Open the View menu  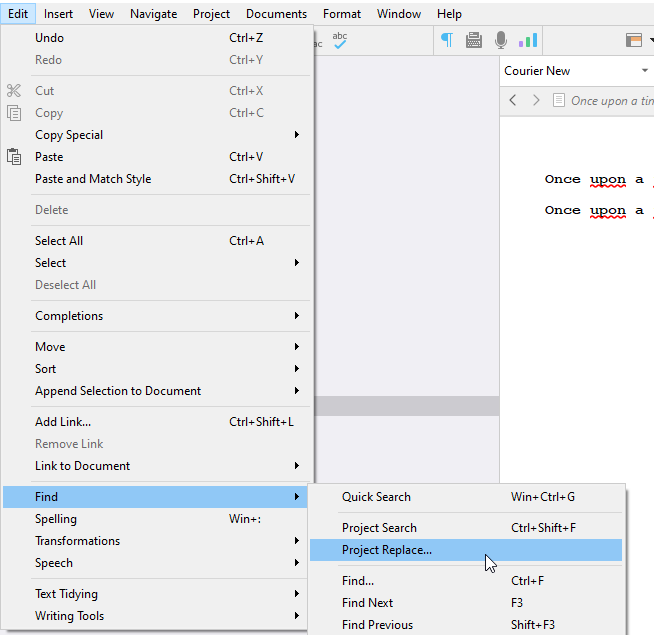tap(101, 14)
